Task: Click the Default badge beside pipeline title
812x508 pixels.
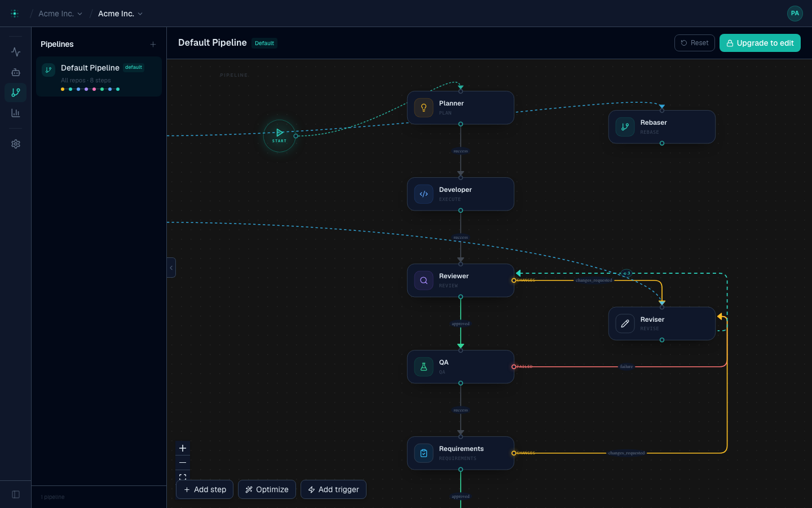Action: 264,43
